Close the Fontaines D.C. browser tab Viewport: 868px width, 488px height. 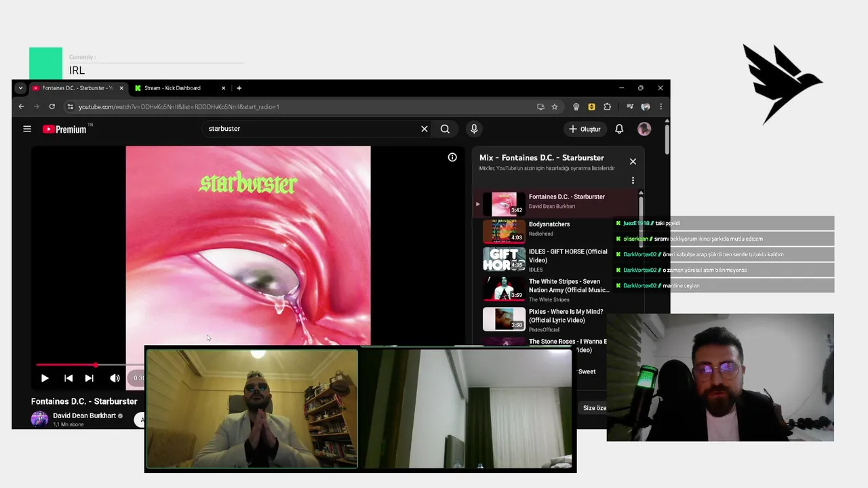tap(121, 88)
